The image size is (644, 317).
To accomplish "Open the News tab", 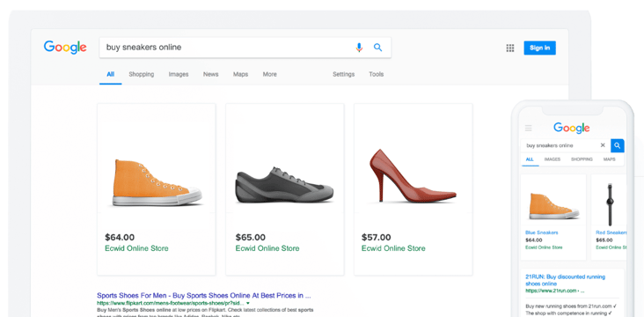I will 210,75.
